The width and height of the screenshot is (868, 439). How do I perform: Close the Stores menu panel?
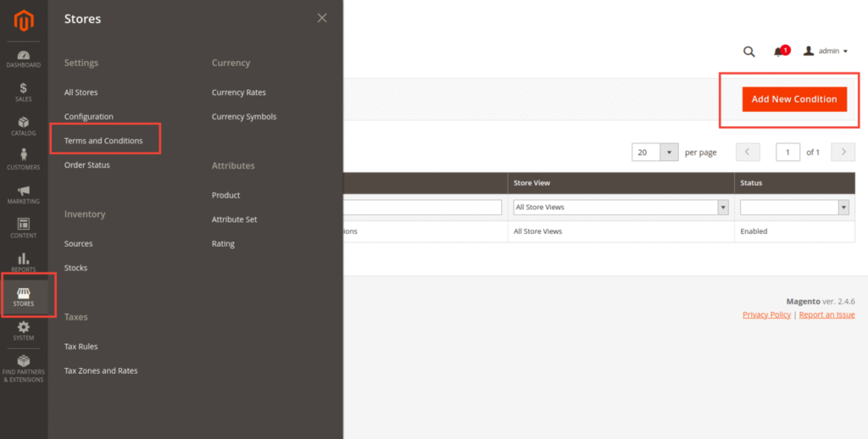322,18
